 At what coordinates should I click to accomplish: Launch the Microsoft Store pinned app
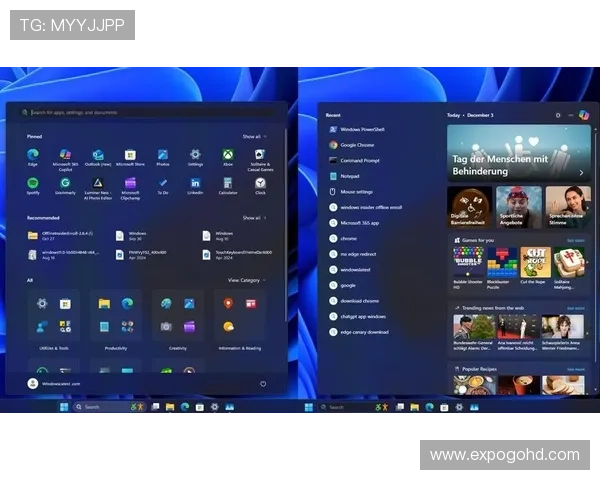[x=130, y=155]
